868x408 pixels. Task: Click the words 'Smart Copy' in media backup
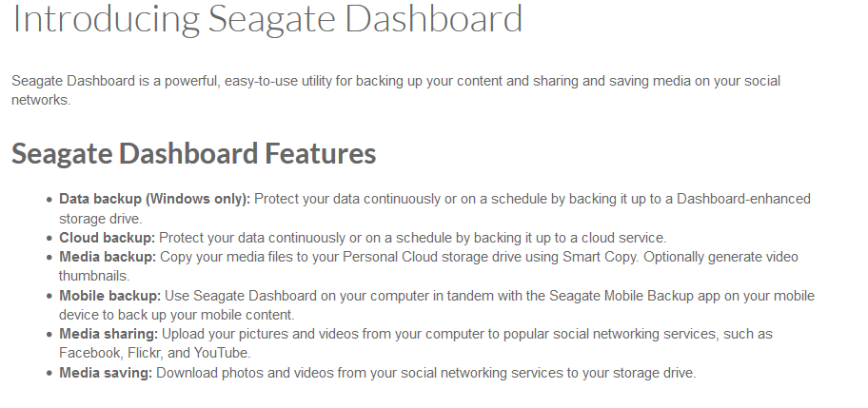(600, 257)
